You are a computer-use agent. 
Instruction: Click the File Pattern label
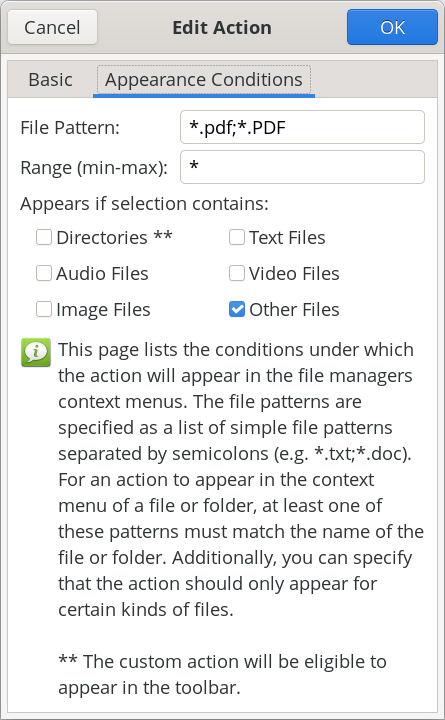70,127
